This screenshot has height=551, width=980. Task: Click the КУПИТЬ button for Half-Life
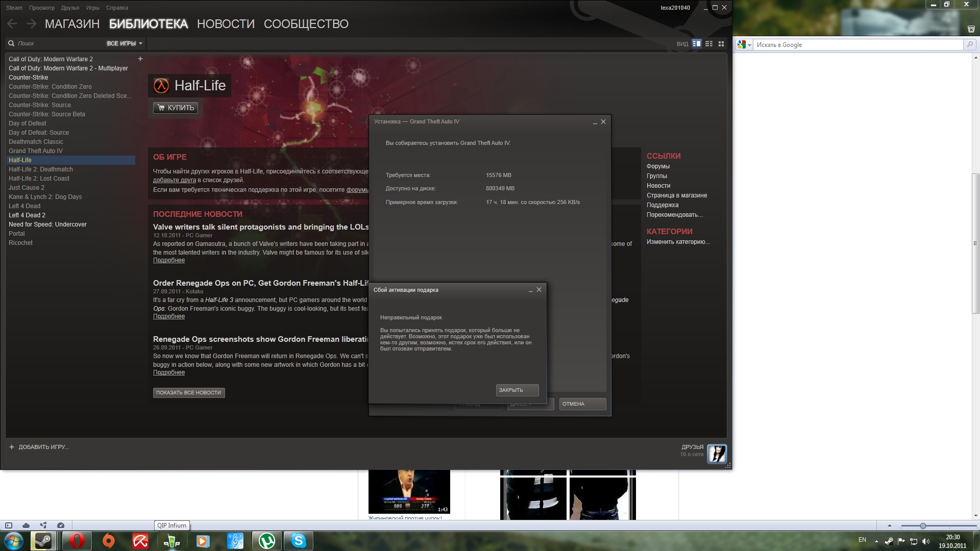[176, 108]
